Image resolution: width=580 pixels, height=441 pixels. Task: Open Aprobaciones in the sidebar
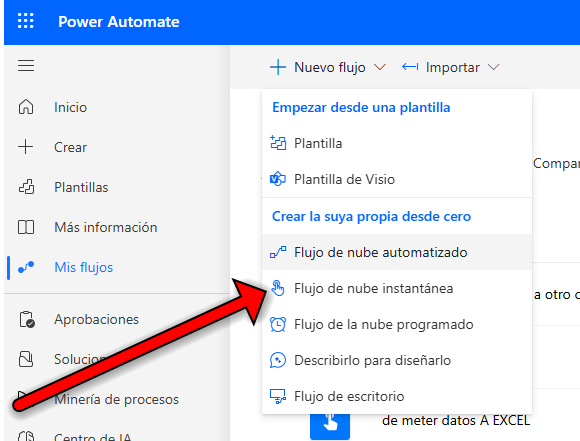point(97,319)
